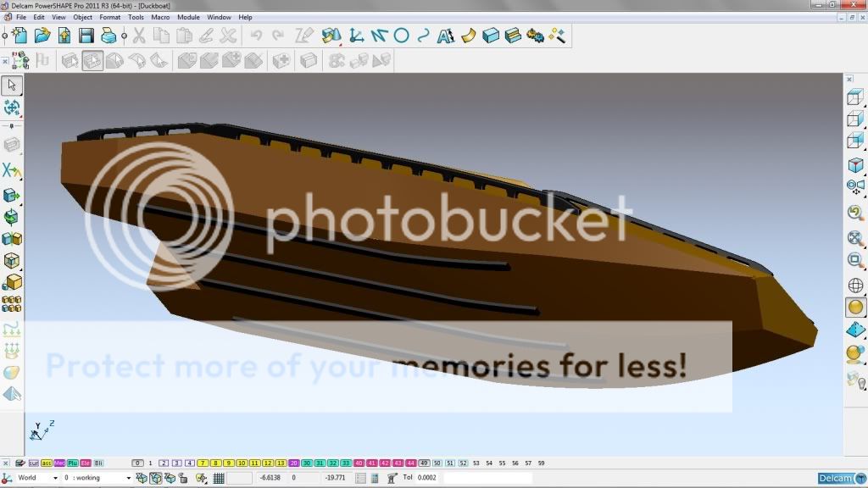Click the zoom box magnifier icon
Image resolution: width=868 pixels, height=488 pixels.
[x=855, y=260]
